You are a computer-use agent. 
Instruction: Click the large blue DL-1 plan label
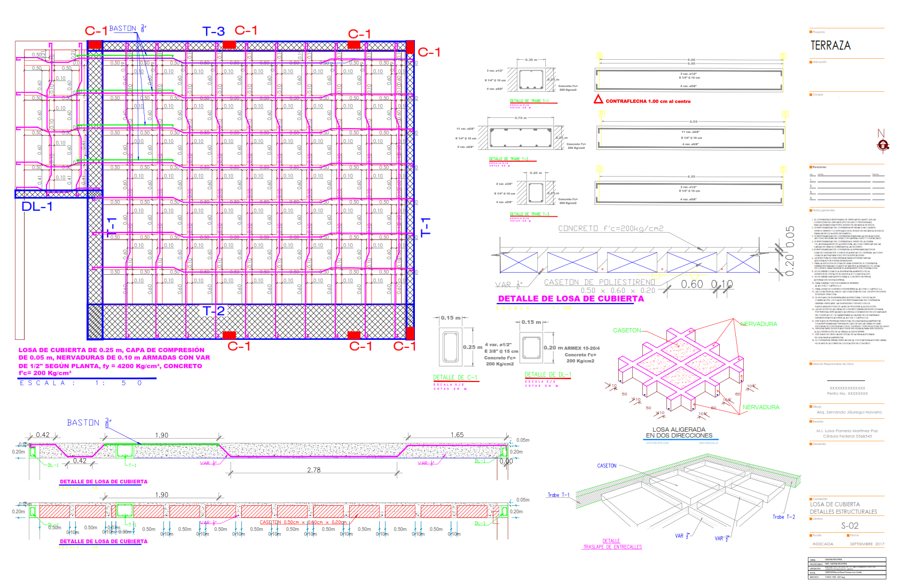(x=37, y=206)
